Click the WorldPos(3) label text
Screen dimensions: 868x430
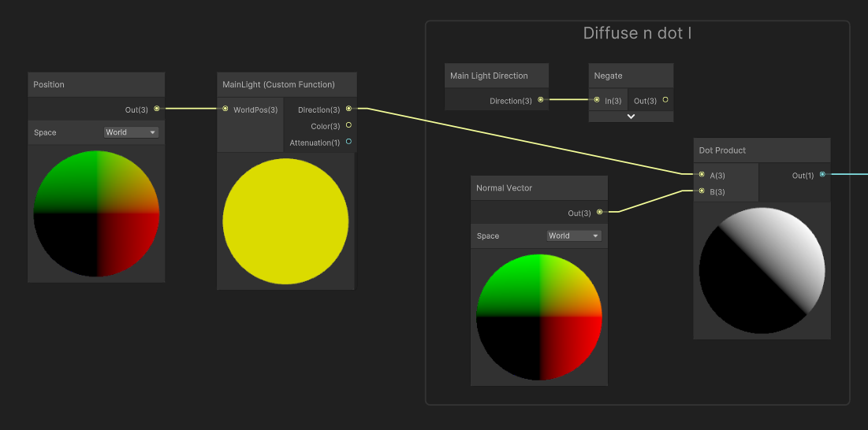click(255, 109)
